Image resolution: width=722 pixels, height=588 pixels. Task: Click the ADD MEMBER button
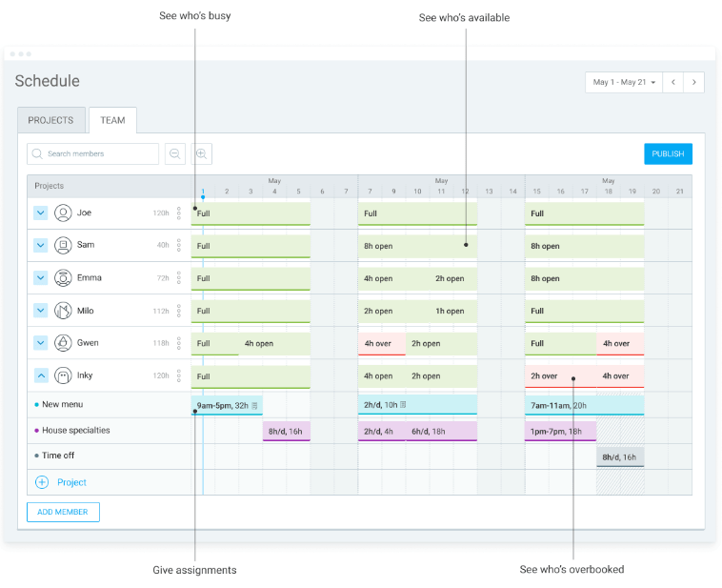point(63,512)
